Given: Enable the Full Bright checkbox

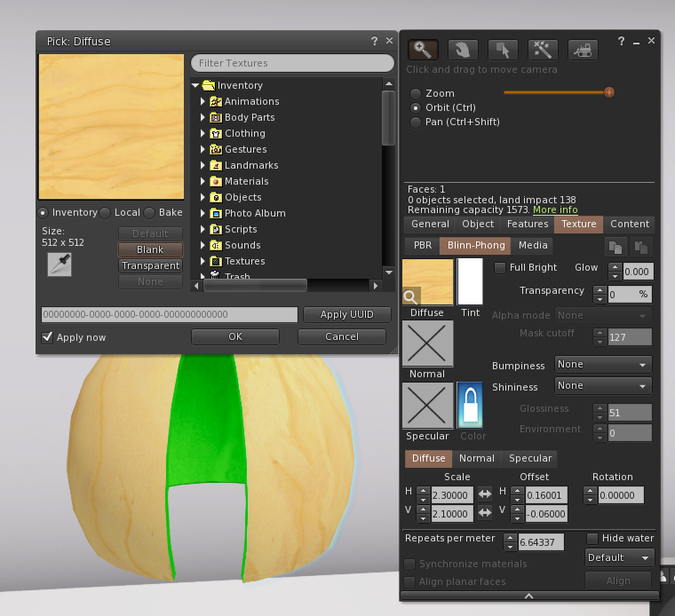Looking at the screenshot, I should point(500,267).
